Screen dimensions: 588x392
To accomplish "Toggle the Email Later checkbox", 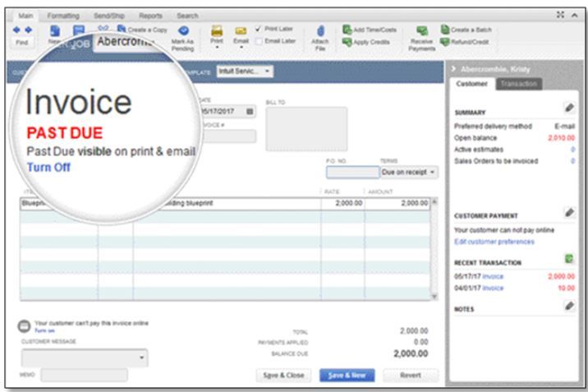I will (x=259, y=41).
